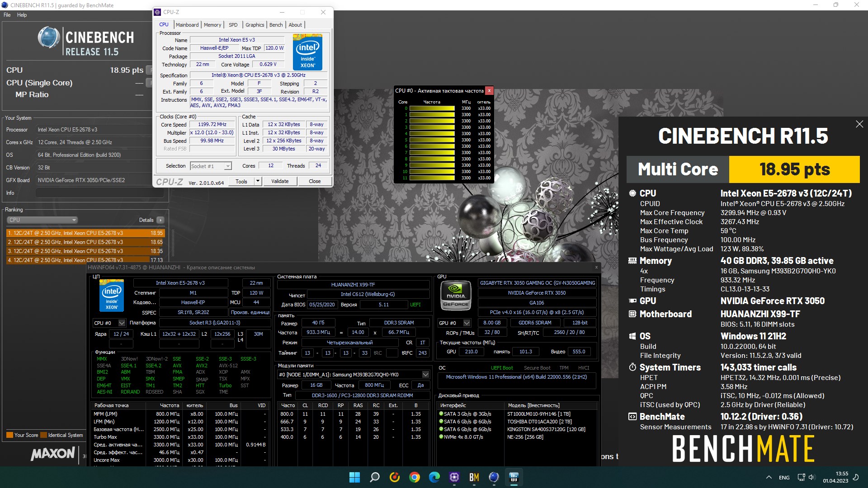Open Socket #1 selection dropdown
868x488 pixels.
[211, 166]
